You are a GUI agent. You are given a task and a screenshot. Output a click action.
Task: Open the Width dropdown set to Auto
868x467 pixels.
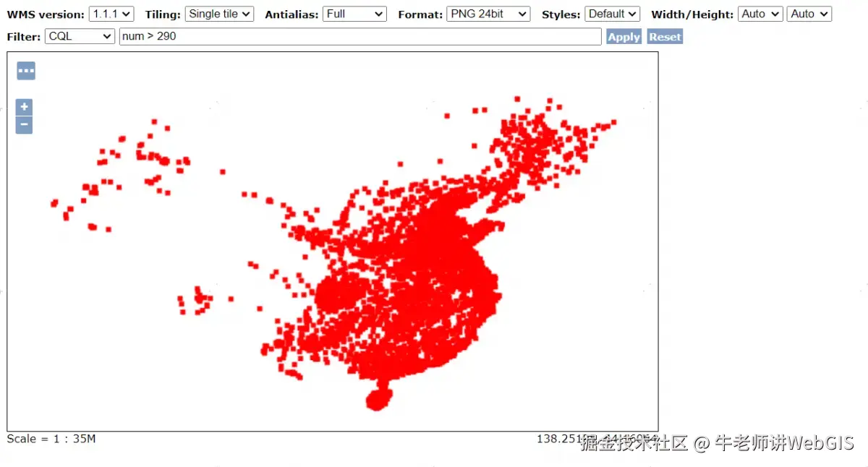(760, 14)
